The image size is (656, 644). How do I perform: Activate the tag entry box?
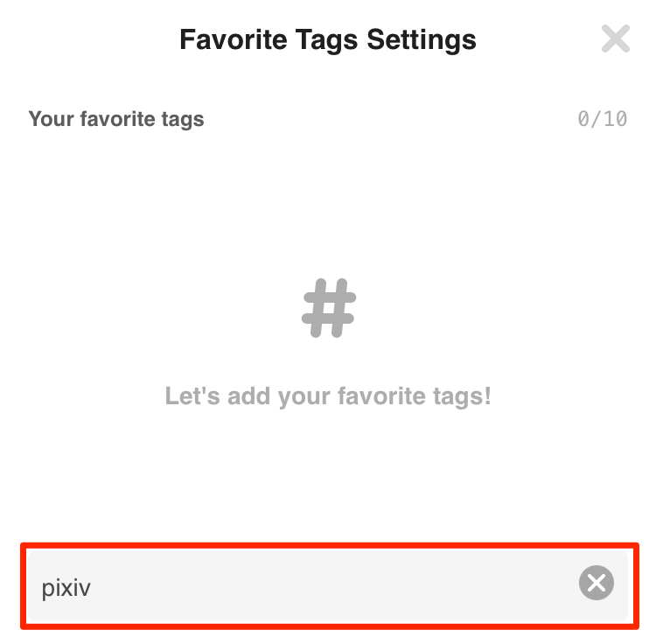pyautogui.click(x=328, y=586)
